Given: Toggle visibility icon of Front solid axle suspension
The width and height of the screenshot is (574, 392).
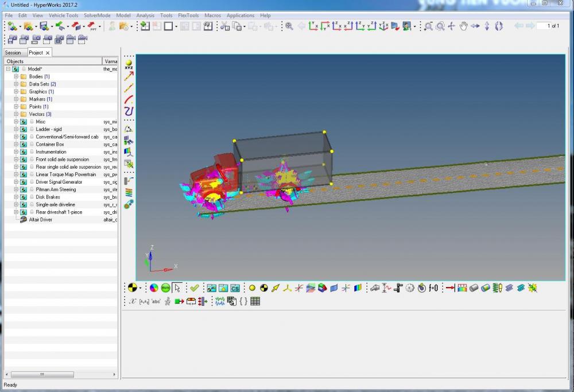Looking at the screenshot, I should [x=33, y=159].
